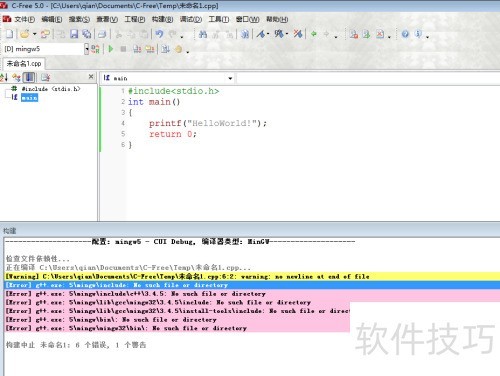Select the error mentioning install-tools\include
Image resolution: width=500 pixels, height=376 pixels.
[177, 311]
